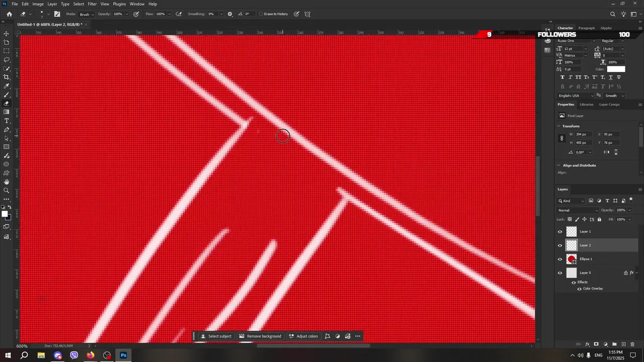This screenshot has height=362, width=644.
Task: Open the Kind layer filter dropdown
Action: pos(571,201)
